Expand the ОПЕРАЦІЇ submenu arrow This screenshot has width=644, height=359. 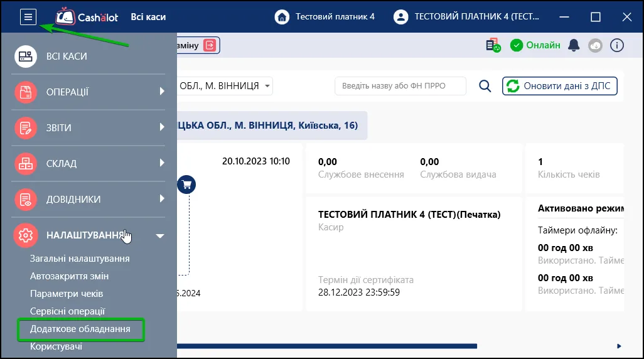pyautogui.click(x=162, y=91)
